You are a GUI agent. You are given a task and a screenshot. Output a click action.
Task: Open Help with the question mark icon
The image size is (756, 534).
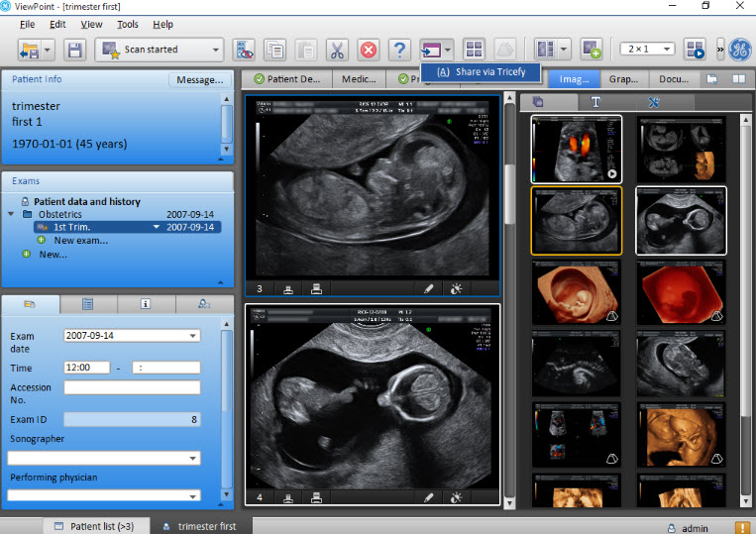click(x=399, y=50)
